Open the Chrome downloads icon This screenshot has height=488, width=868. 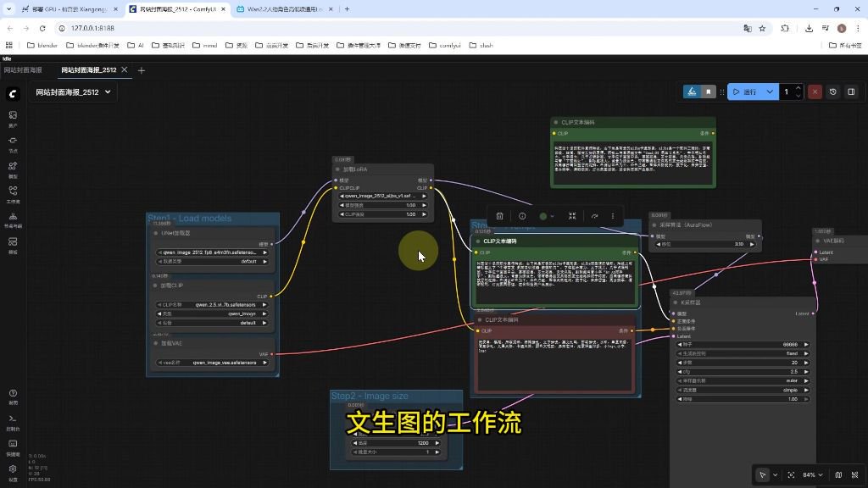pyautogui.click(x=809, y=28)
